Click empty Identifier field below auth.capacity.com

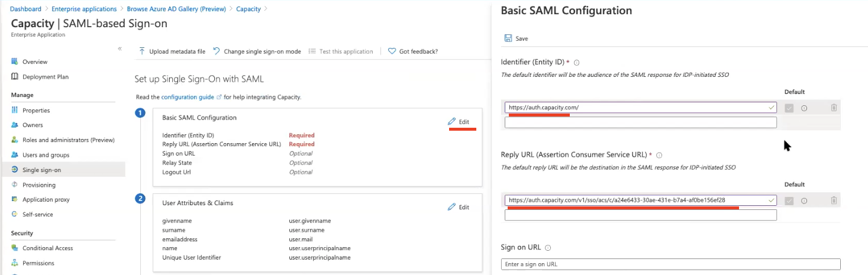[x=640, y=122]
